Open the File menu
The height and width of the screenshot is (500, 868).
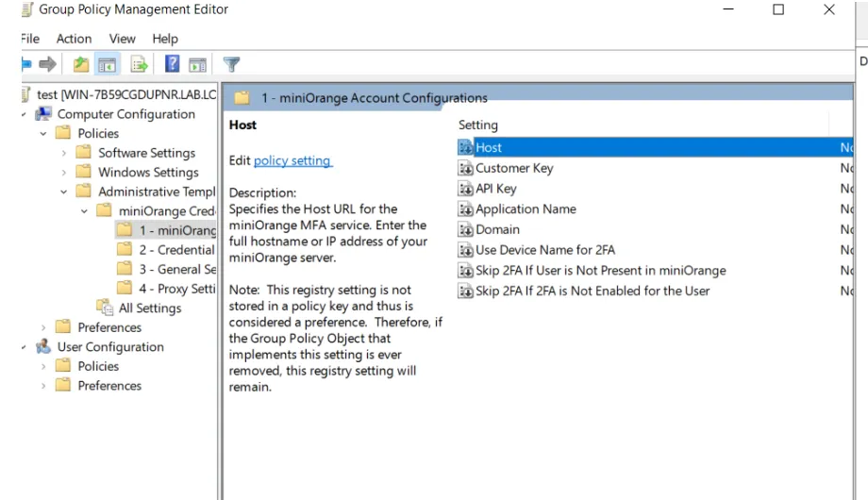(x=30, y=39)
